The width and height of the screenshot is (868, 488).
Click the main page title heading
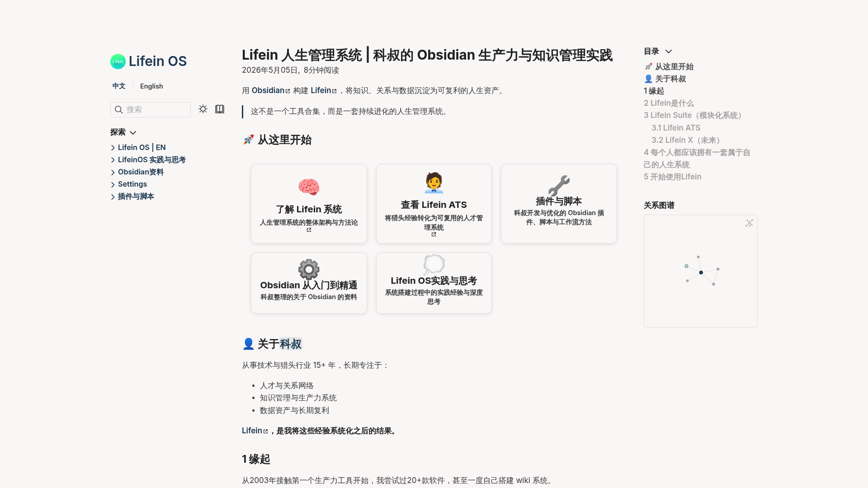427,55
